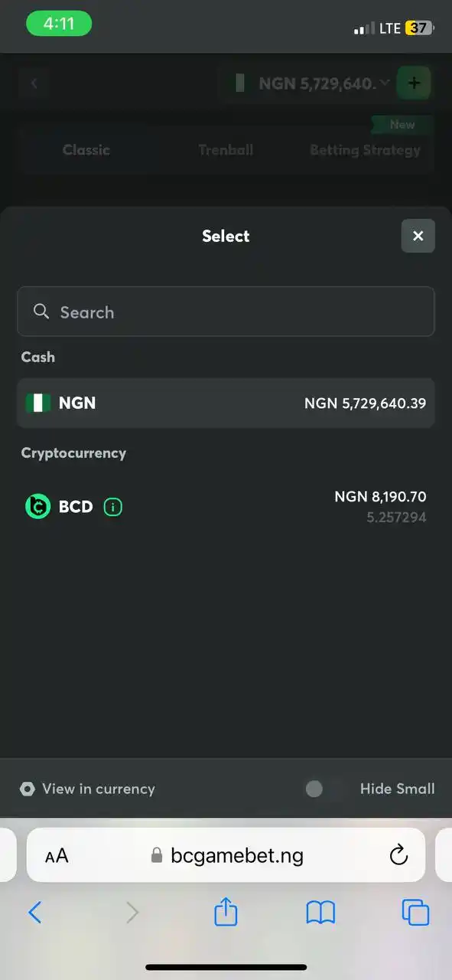Open Safari bookmarks
This screenshot has width=452, height=980.
tap(320, 913)
